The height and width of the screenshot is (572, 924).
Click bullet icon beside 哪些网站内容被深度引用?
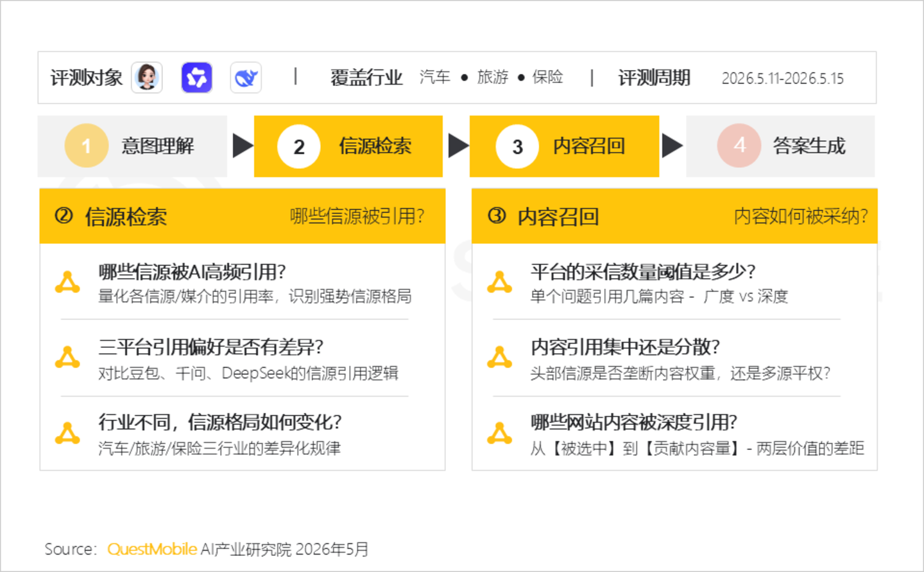[499, 433]
